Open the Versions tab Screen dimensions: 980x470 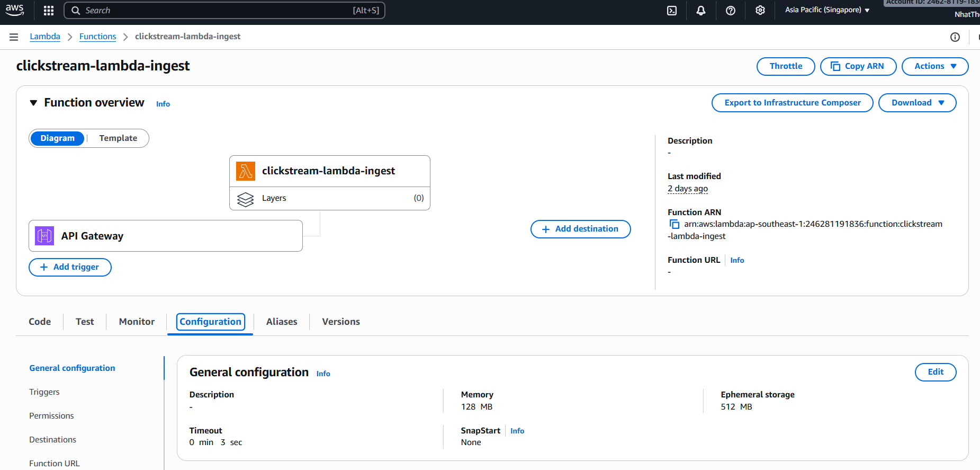coord(341,322)
